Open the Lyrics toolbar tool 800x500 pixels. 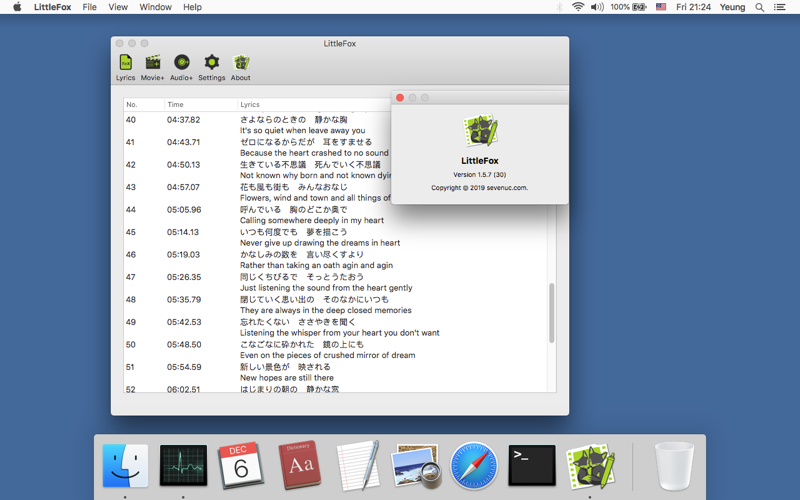(125, 67)
